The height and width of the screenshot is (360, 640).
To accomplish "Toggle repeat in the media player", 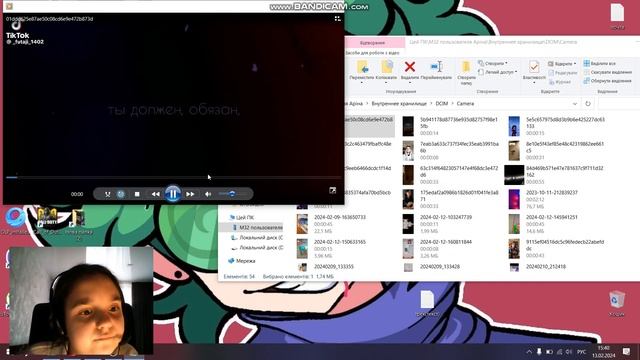I will pos(120,194).
